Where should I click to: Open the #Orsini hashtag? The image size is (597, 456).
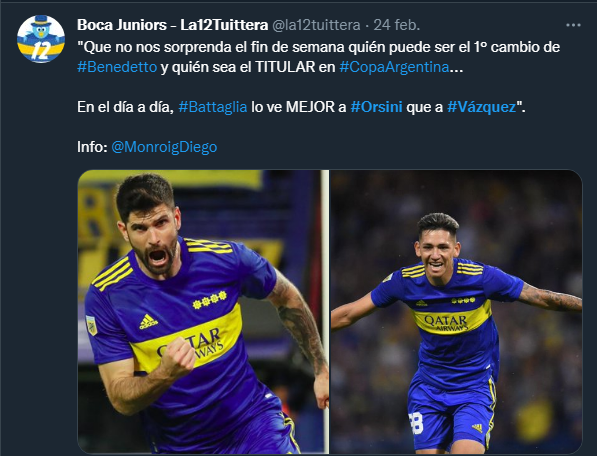tap(376, 107)
